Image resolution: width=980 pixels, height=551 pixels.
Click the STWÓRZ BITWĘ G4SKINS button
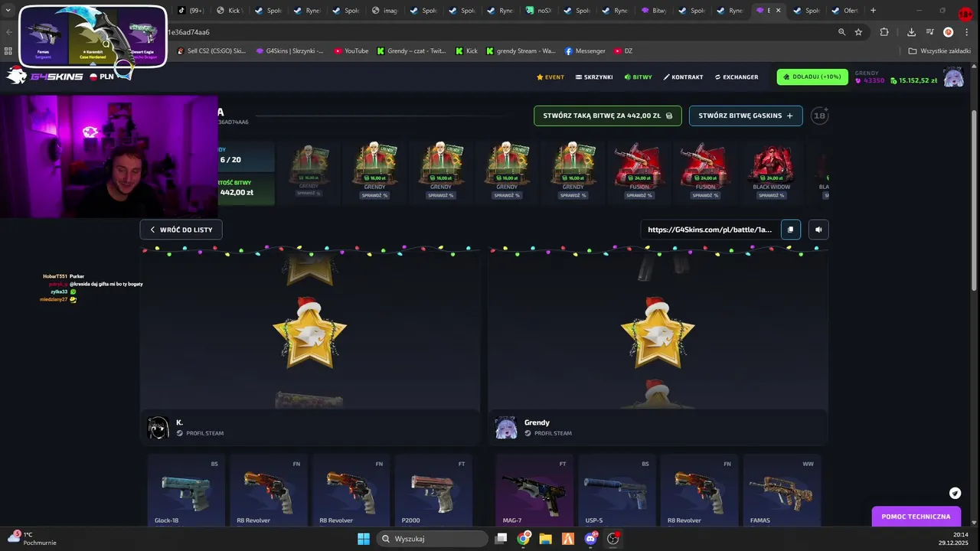[746, 116]
